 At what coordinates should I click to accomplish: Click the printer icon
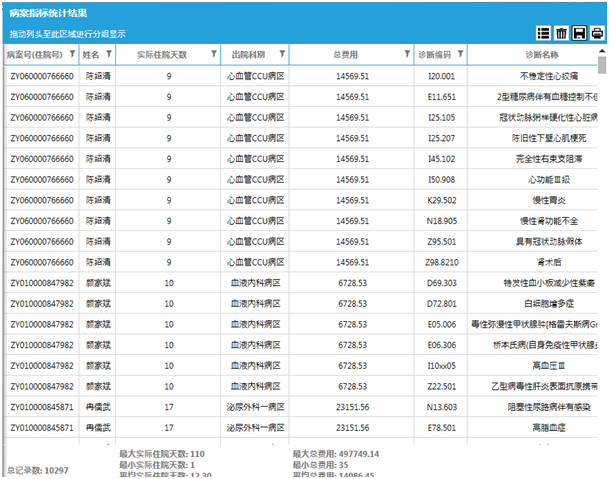(x=597, y=33)
